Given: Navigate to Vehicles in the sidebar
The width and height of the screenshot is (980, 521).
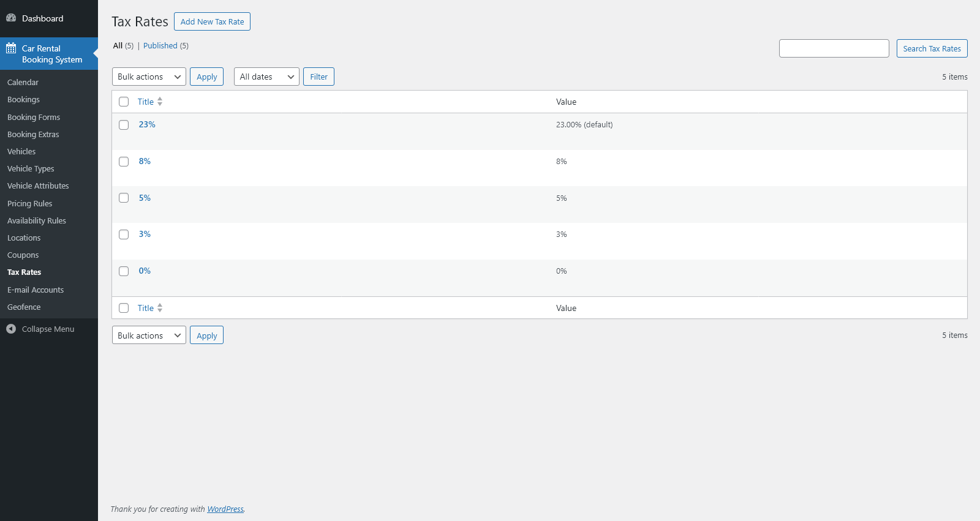Looking at the screenshot, I should coord(21,151).
